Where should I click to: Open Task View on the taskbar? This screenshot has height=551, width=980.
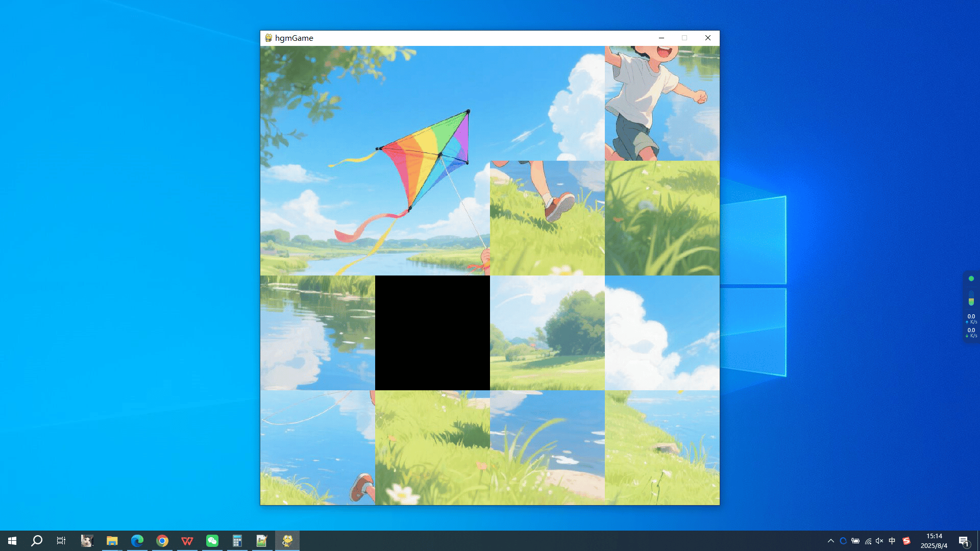(61, 540)
